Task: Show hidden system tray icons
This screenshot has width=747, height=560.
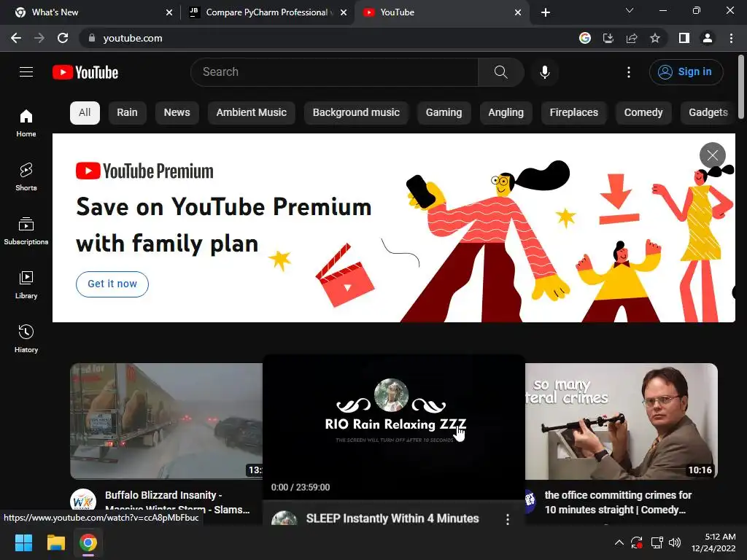Action: (619, 542)
